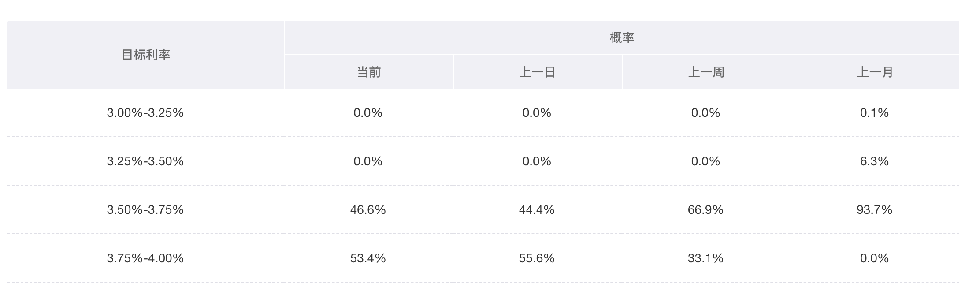Click the 3.75%-4.00% rate row label
Viewport: 980px width, 291px height.
tap(145, 258)
